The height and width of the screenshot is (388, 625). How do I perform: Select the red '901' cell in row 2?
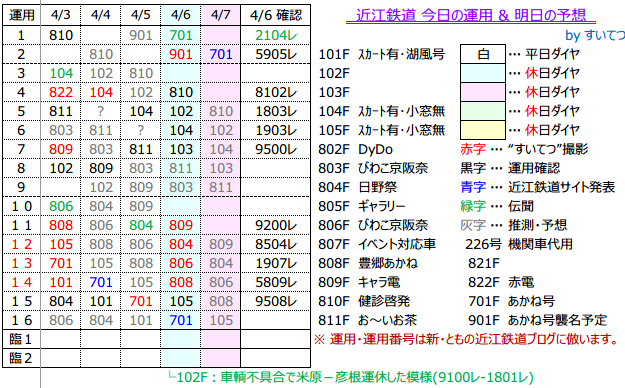pos(181,54)
